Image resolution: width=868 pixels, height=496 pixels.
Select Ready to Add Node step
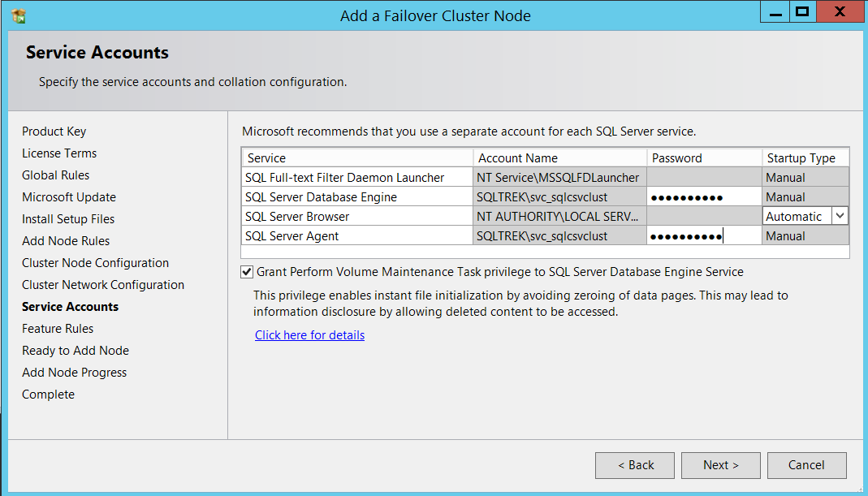[76, 351]
